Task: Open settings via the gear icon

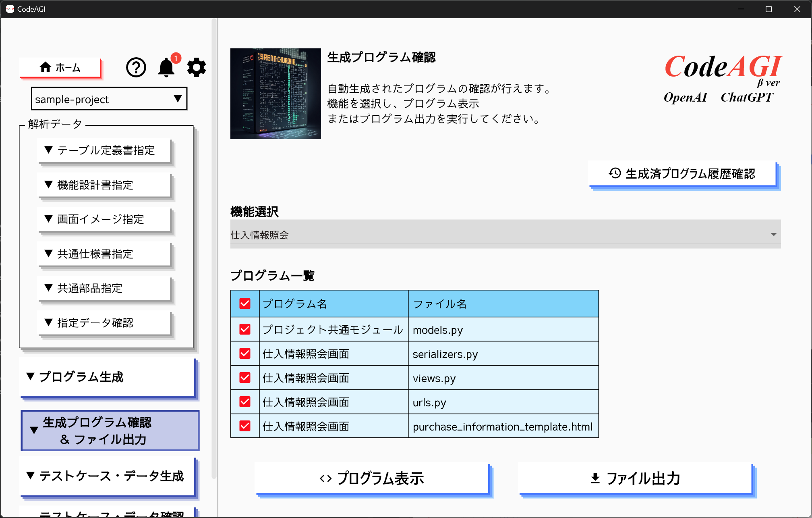Action: (197, 68)
